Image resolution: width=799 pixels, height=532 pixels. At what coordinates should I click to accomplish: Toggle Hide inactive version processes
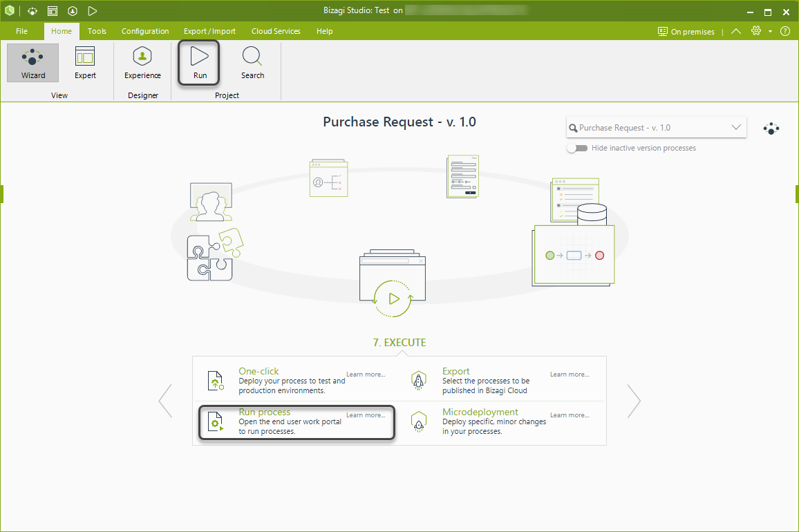point(577,148)
